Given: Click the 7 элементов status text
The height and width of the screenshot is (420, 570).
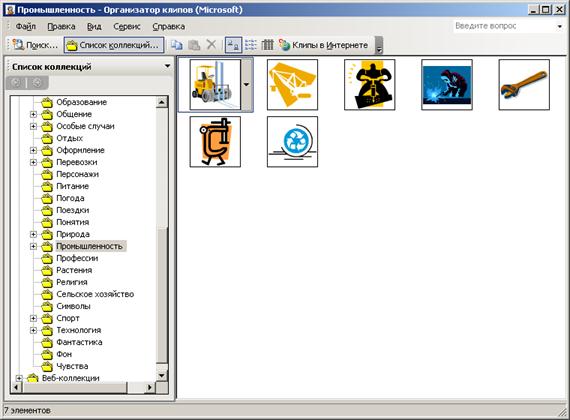Looking at the screenshot, I should click(27, 411).
